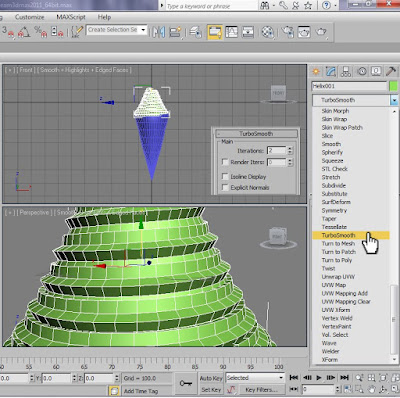
Task: Click the Iterations value field
Action: (x=276, y=151)
